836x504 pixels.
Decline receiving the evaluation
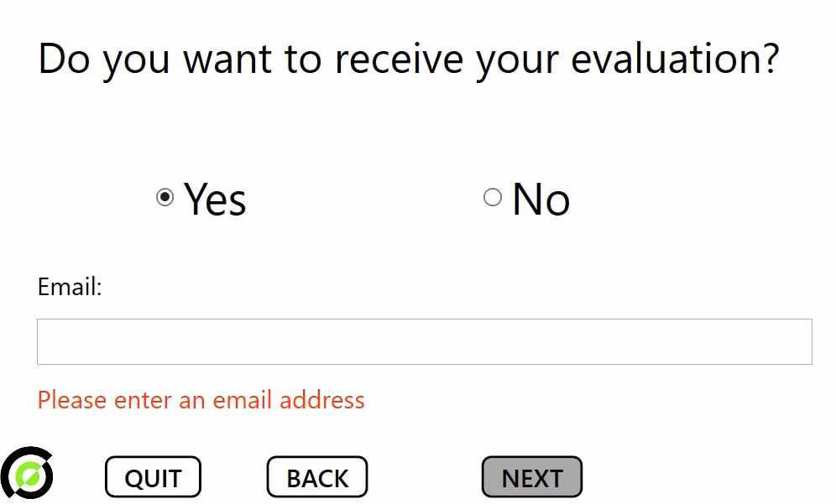pyautogui.click(x=493, y=197)
